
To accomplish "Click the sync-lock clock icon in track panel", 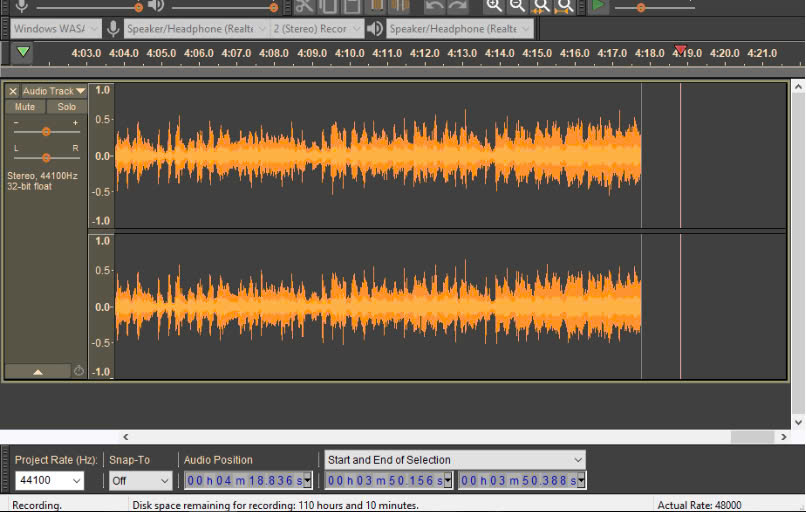I will 79,371.
